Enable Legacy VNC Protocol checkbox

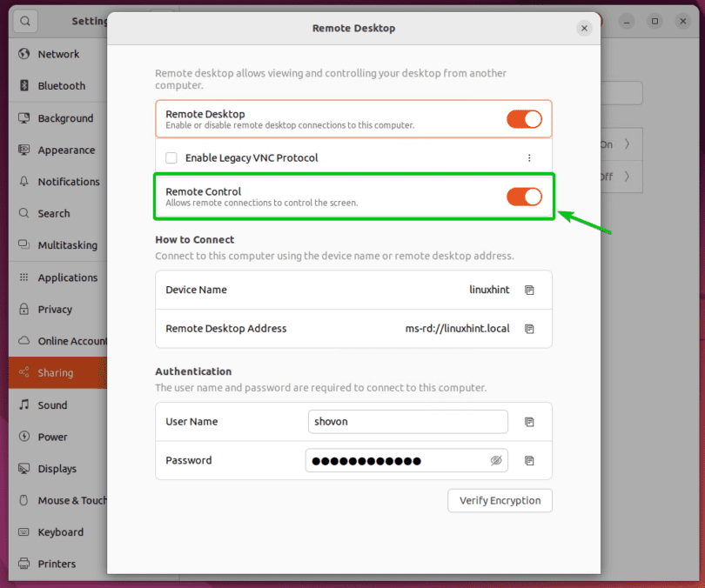click(171, 158)
